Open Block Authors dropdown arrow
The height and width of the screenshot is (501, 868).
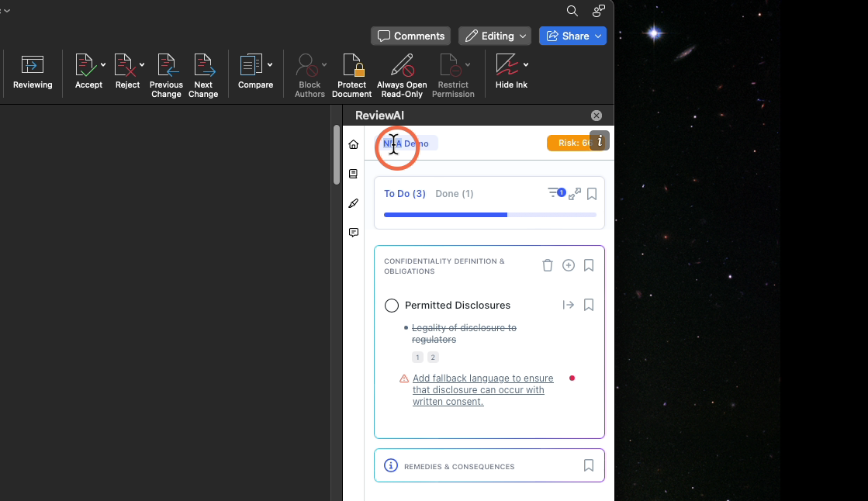pos(323,65)
